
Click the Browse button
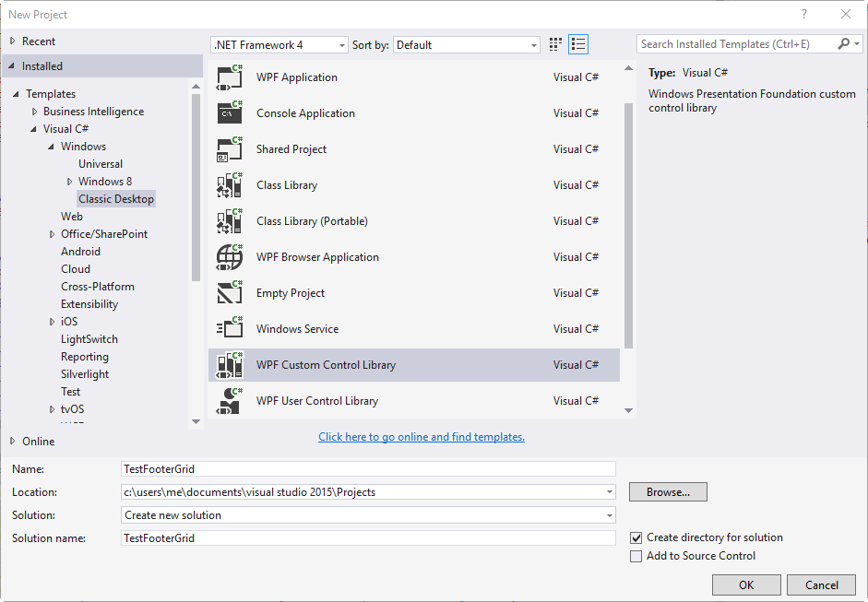(x=668, y=491)
